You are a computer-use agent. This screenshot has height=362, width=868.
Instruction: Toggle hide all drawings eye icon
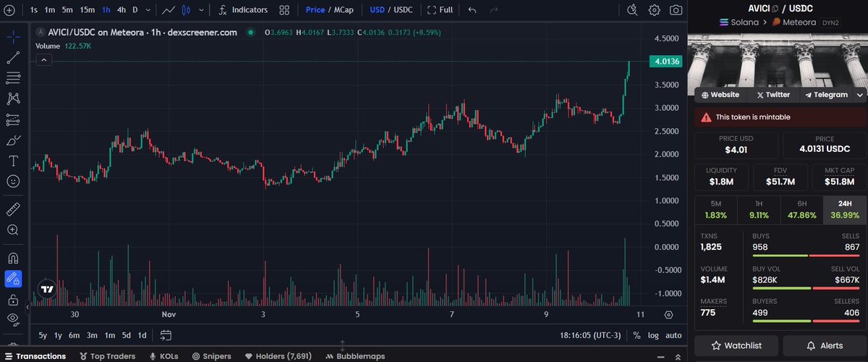click(13, 319)
